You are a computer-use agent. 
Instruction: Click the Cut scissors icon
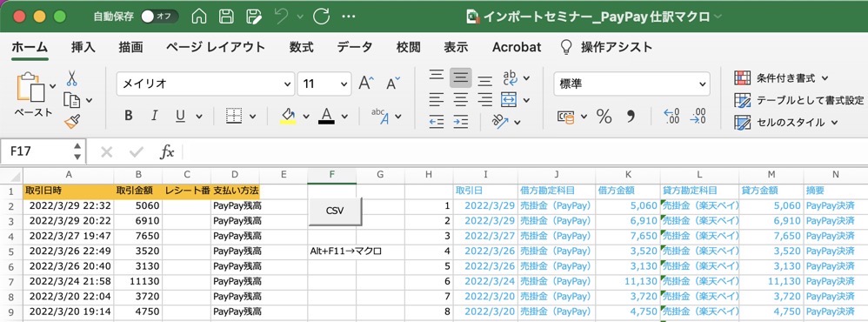(71, 78)
